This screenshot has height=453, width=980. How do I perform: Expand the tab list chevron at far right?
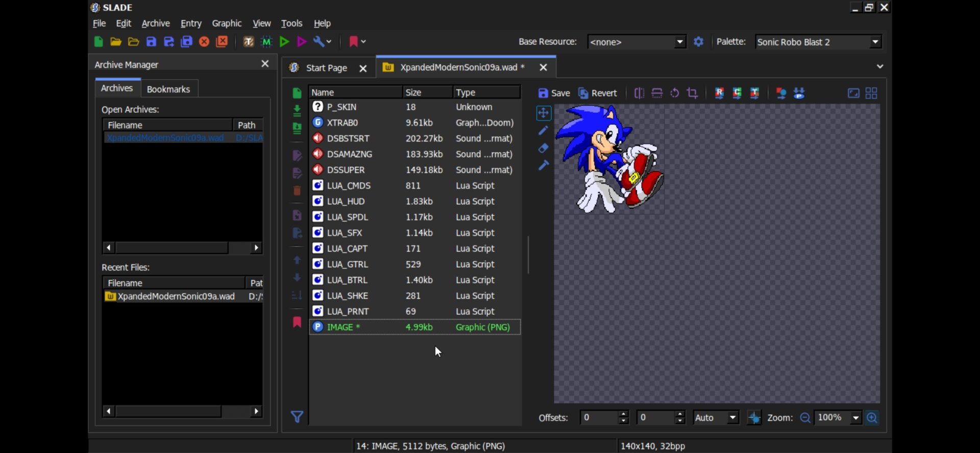(879, 66)
